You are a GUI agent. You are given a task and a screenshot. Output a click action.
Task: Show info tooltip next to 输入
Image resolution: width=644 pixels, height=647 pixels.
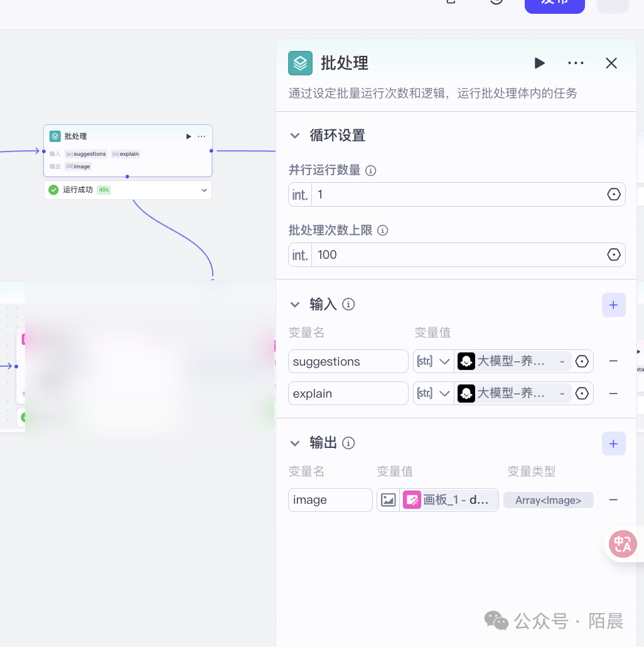348,305
